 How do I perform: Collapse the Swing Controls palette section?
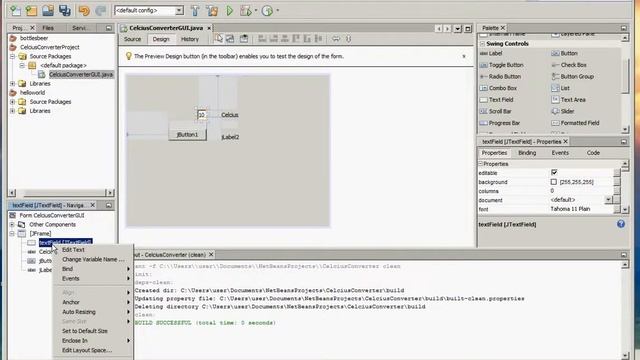(x=482, y=44)
